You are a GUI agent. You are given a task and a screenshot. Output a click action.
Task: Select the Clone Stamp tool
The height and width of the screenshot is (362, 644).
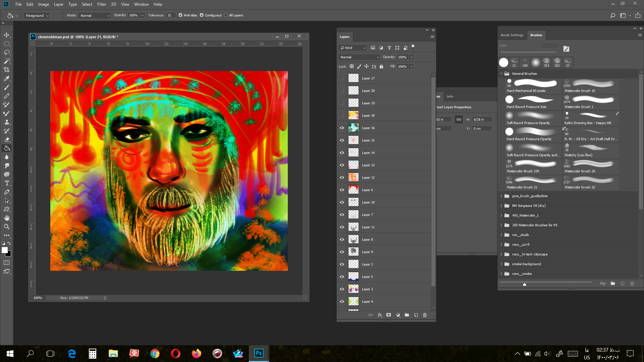tap(7, 122)
